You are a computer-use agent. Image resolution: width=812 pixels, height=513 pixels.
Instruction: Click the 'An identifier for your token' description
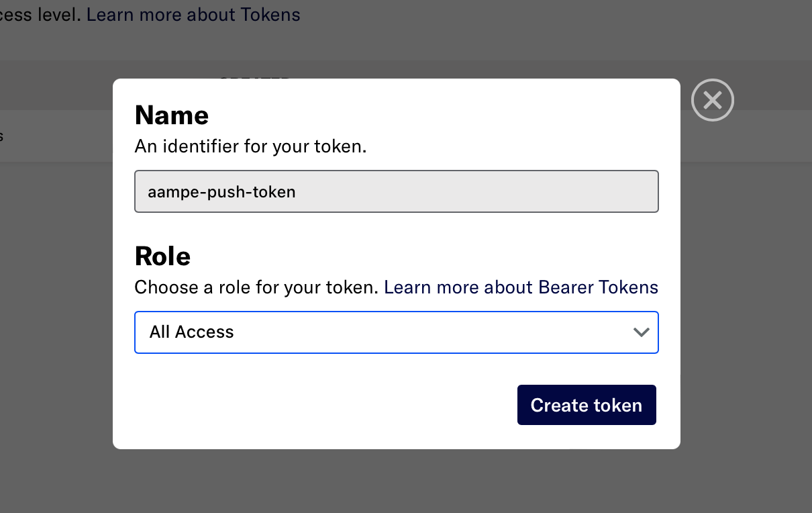pyautogui.click(x=250, y=146)
